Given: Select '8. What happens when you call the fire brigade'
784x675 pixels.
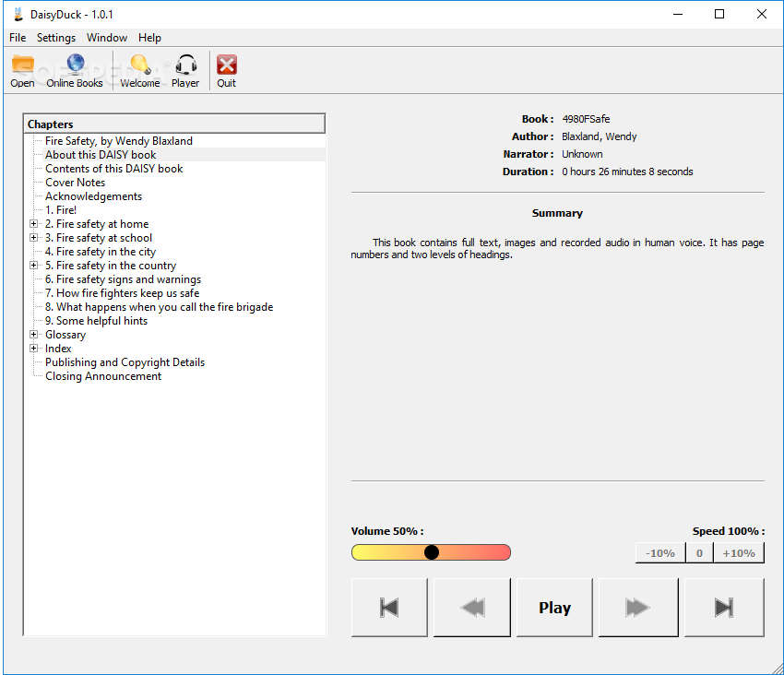Looking at the screenshot, I should pyautogui.click(x=159, y=307).
